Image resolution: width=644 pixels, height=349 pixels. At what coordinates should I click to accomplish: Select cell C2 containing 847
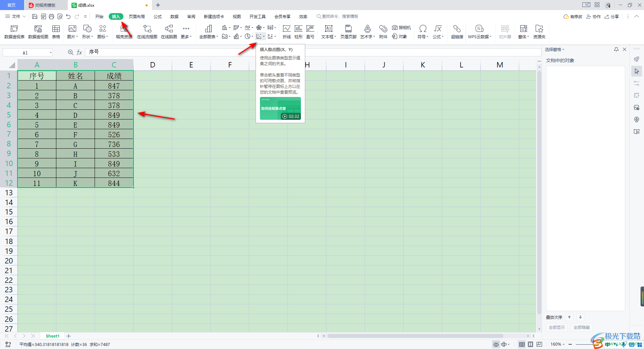tap(114, 86)
